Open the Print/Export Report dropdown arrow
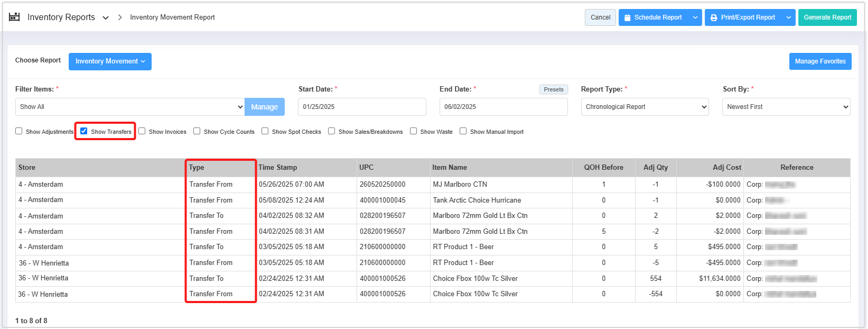The width and height of the screenshot is (868, 329). (x=788, y=17)
